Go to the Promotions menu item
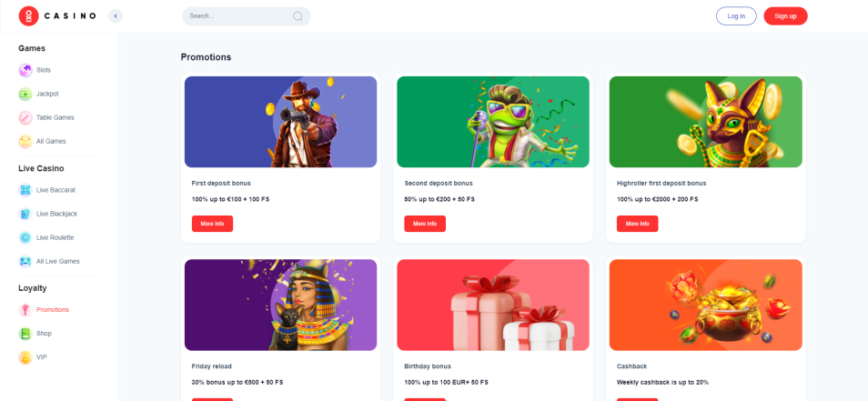This screenshot has height=401, width=868. tap(53, 310)
